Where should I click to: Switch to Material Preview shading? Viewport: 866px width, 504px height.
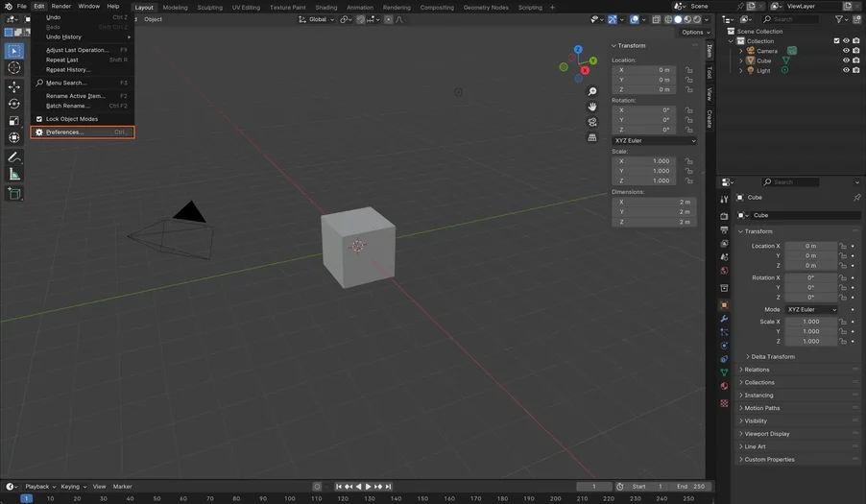[x=687, y=19]
